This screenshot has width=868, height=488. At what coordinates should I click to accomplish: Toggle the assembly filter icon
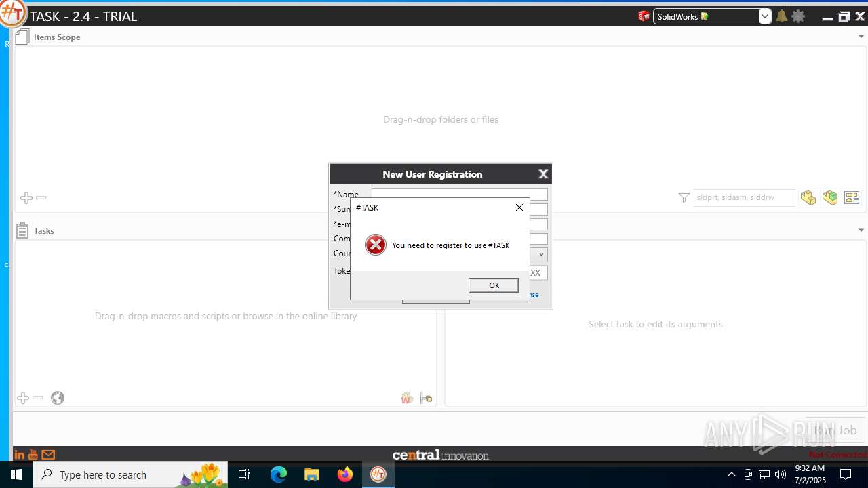(830, 198)
